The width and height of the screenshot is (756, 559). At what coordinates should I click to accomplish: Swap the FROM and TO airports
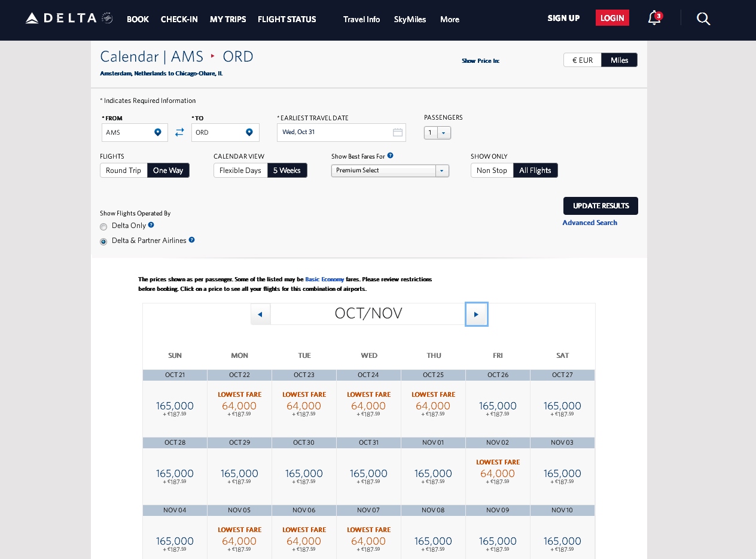click(179, 132)
